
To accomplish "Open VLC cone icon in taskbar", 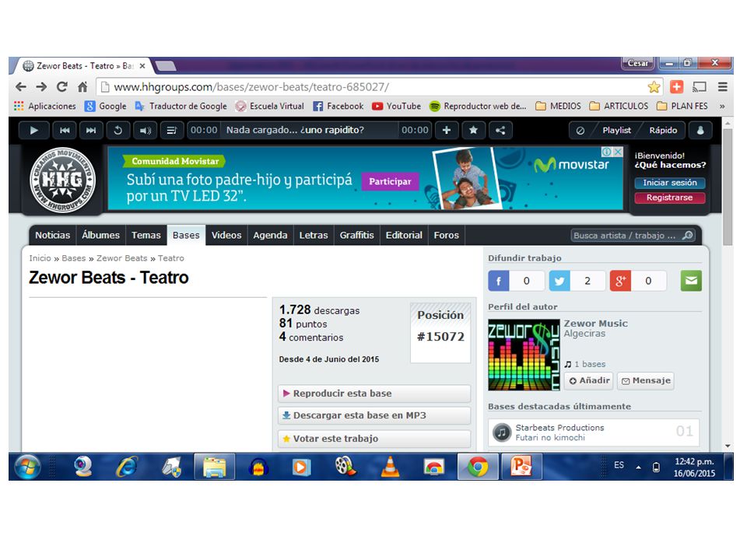I will point(390,467).
